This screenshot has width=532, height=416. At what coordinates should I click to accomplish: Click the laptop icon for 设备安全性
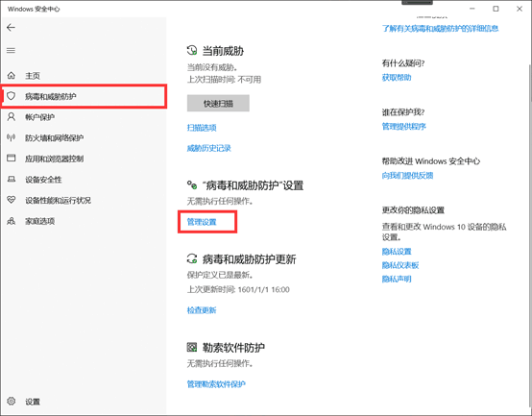click(12, 179)
